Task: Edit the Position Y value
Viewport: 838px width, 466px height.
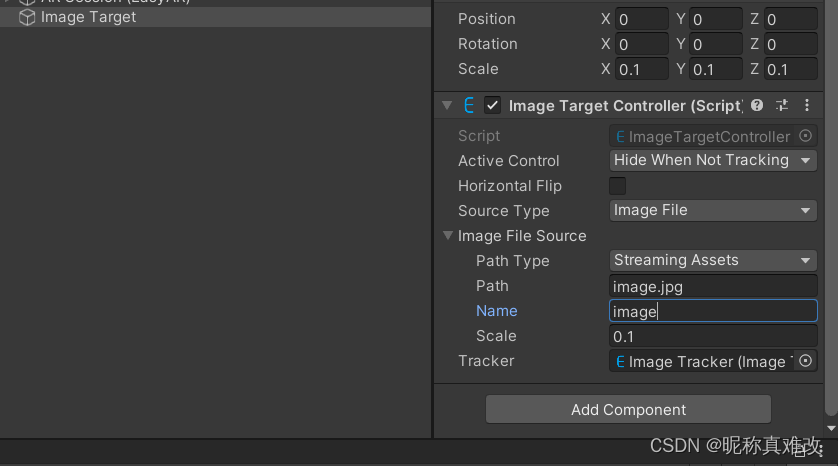Action: pos(716,19)
